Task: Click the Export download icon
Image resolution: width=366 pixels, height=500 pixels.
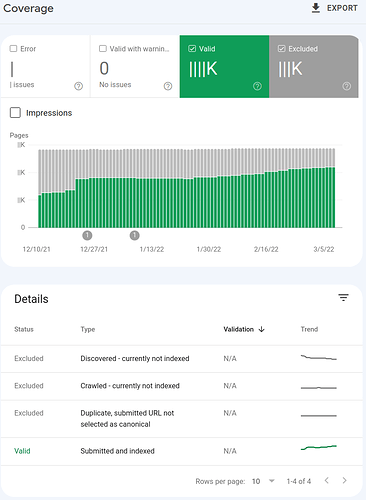Action: click(x=315, y=8)
